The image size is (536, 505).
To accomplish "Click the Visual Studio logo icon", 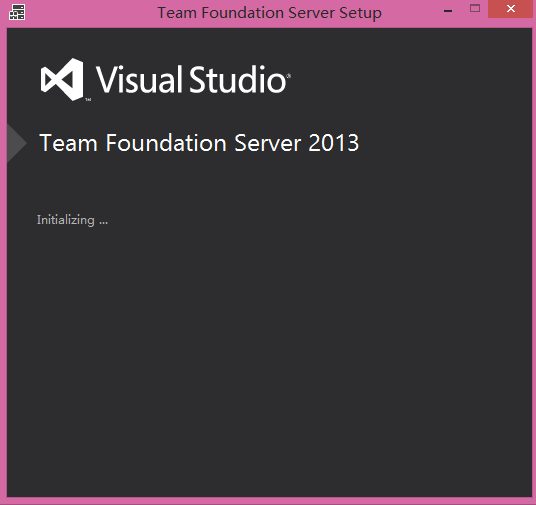I will tap(62, 79).
